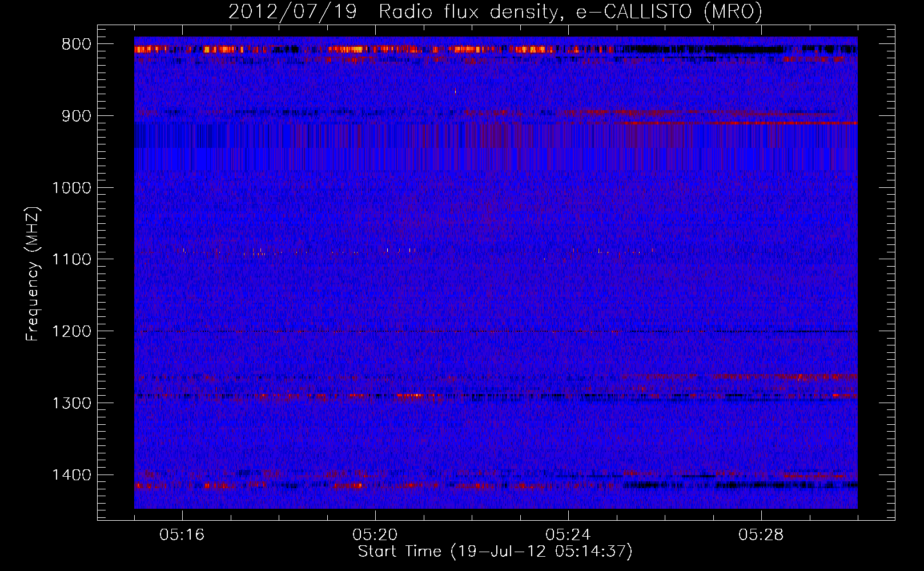The width and height of the screenshot is (924, 571).
Task: Click the 1100 frequency tick label
Action: [71, 259]
